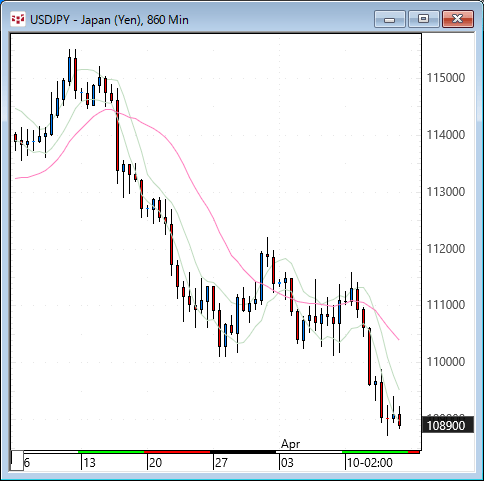This screenshot has height=481, width=484.
Task: Click the USDJPY chart window icon
Action: tap(18, 19)
